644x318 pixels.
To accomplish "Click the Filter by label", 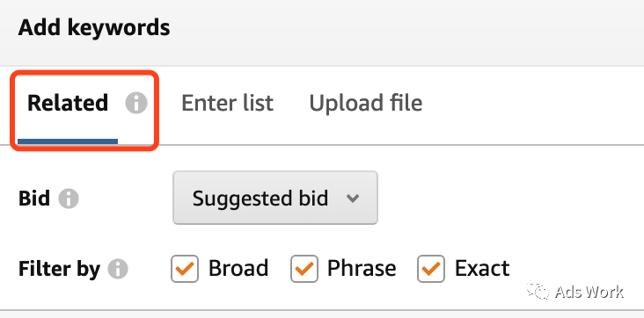I will point(59,269).
